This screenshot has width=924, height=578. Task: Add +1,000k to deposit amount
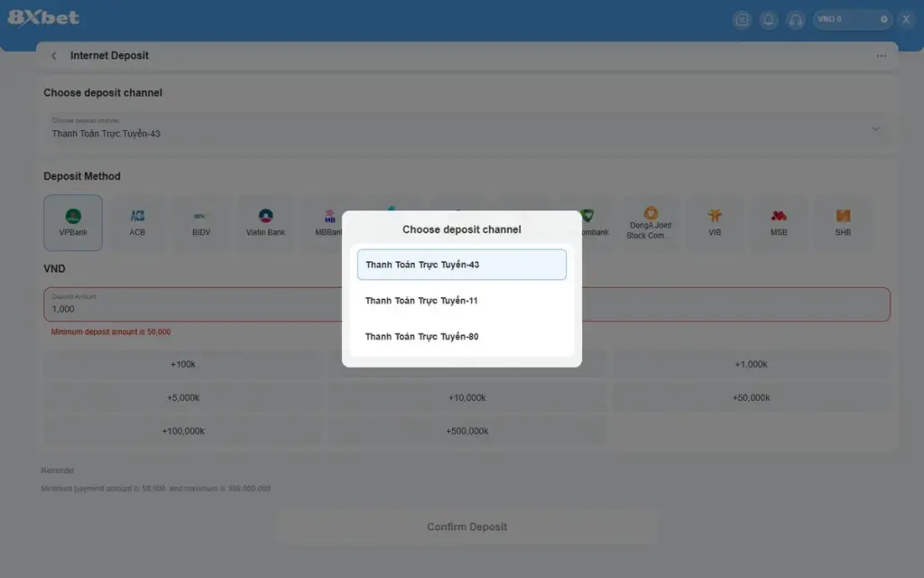(752, 365)
